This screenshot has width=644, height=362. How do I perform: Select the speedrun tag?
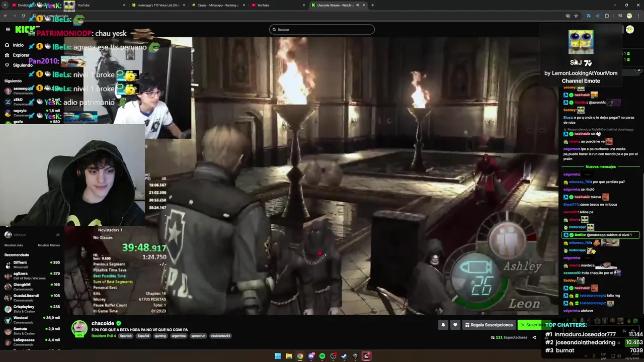[198, 336]
